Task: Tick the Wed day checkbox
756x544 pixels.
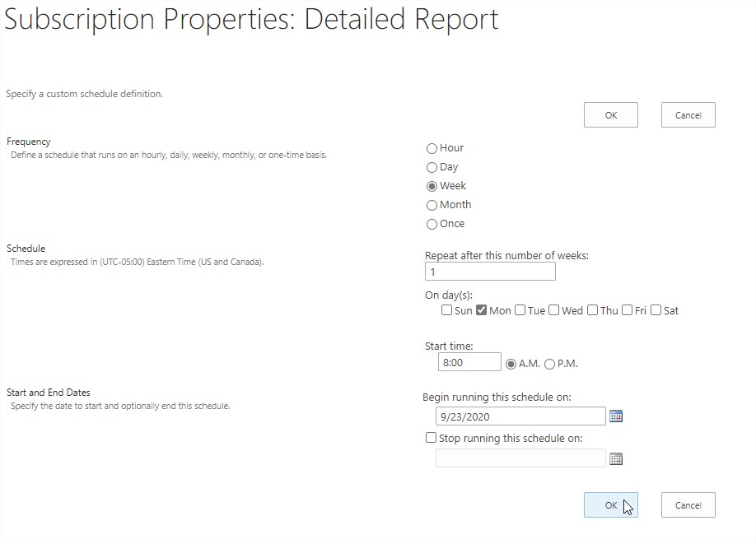Action: [554, 309]
